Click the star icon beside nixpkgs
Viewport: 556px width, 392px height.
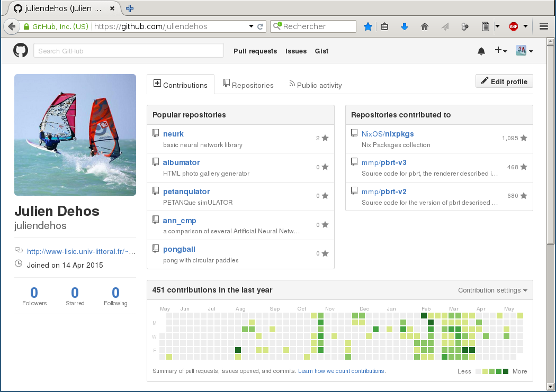click(524, 138)
